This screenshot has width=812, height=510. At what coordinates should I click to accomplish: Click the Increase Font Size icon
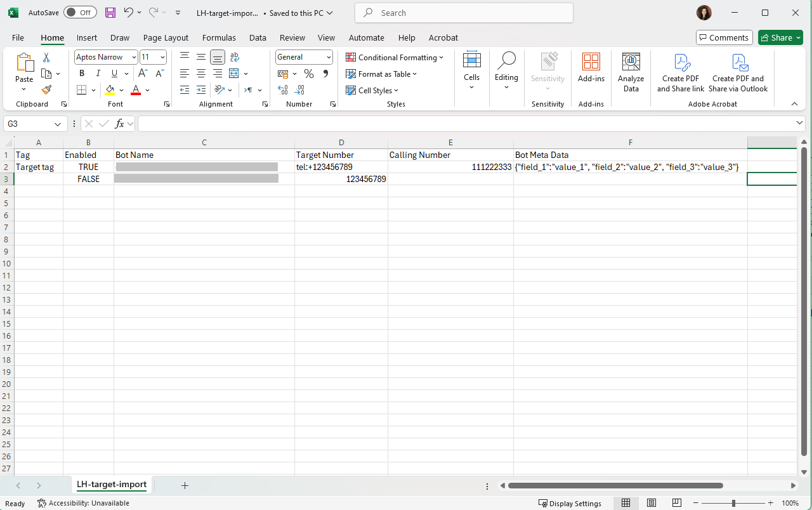(x=143, y=74)
